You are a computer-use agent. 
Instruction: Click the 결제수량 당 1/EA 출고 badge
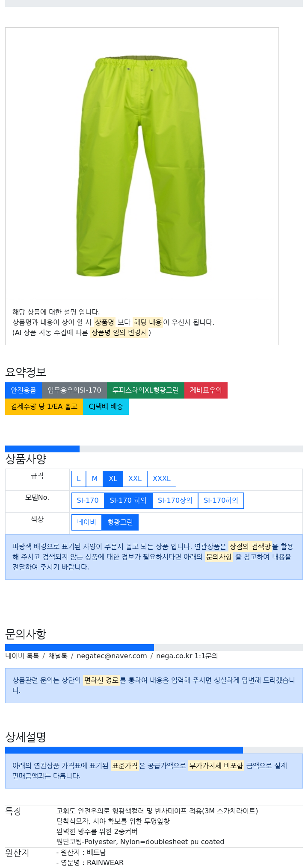pyautogui.click(x=44, y=407)
